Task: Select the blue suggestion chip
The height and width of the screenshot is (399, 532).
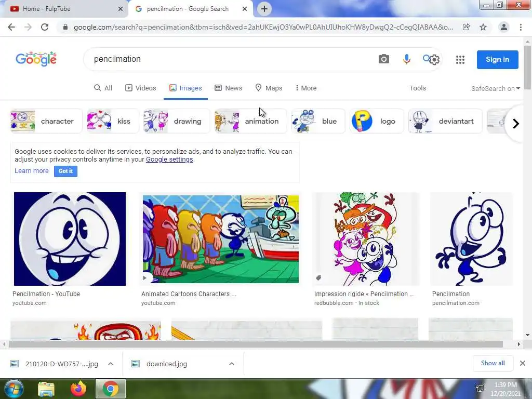Action: (318, 121)
